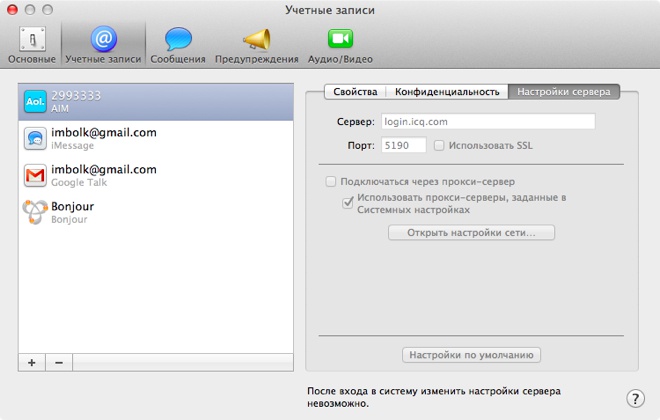Screen dimensions: 660x420
Task: Enable the Использовать SSL checkbox
Action: [439, 146]
